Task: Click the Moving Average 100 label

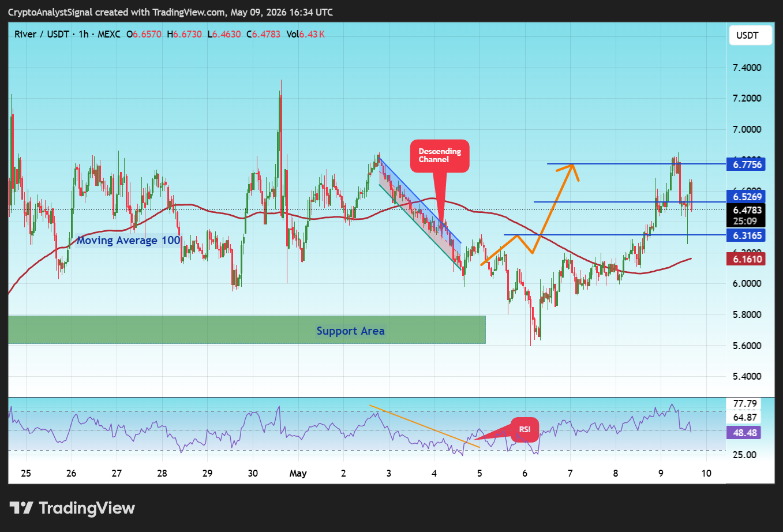Action: click(129, 240)
